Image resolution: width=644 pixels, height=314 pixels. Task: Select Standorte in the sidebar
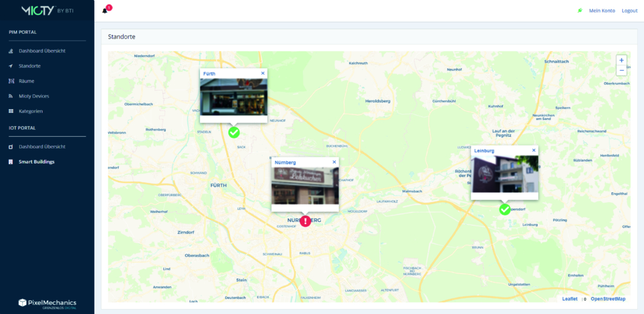click(x=29, y=66)
